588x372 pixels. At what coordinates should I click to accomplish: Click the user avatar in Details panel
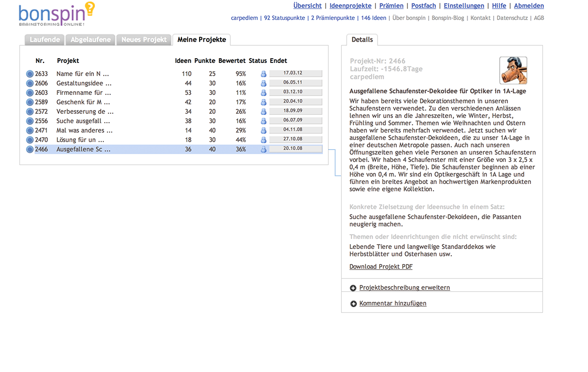click(x=513, y=70)
